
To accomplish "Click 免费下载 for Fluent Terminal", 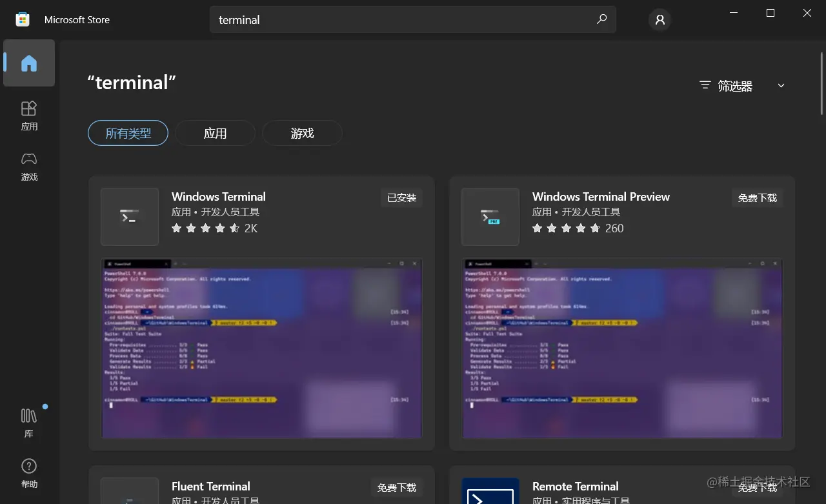I will [397, 487].
